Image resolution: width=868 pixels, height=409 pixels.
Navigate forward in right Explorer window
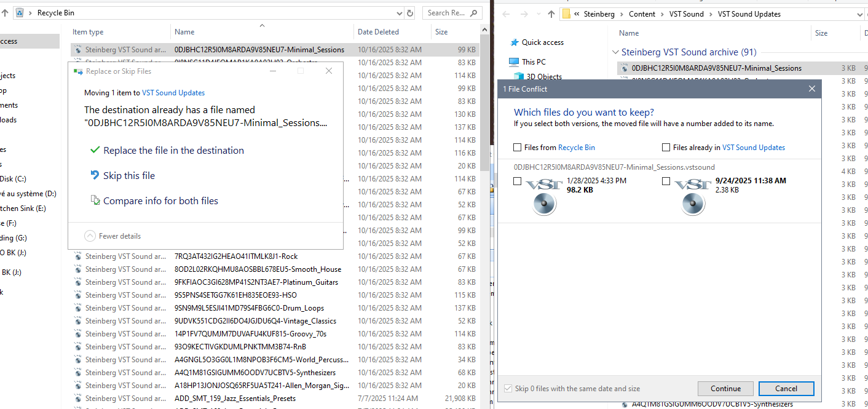(x=523, y=14)
